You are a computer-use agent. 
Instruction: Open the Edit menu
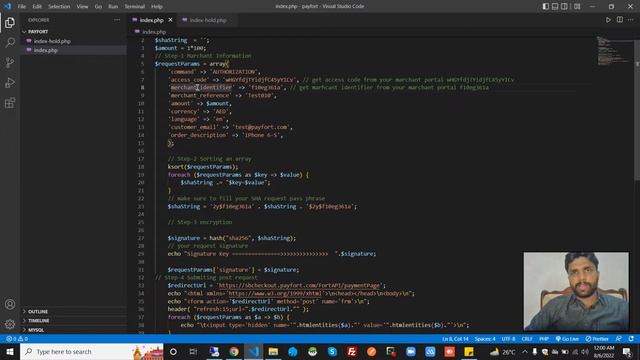point(37,7)
